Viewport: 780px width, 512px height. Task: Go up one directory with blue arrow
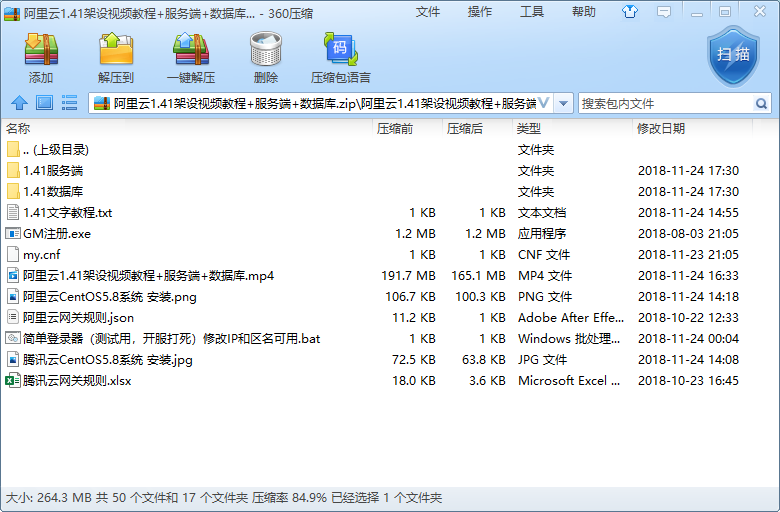[x=19, y=103]
